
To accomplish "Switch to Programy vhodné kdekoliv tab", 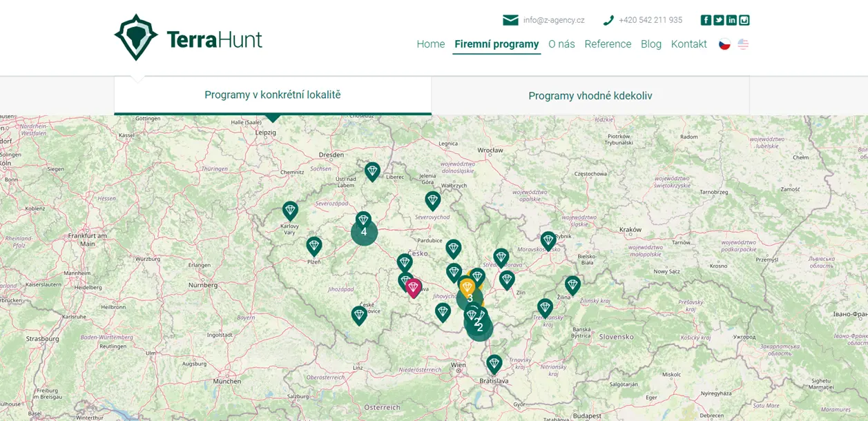I will 590,96.
